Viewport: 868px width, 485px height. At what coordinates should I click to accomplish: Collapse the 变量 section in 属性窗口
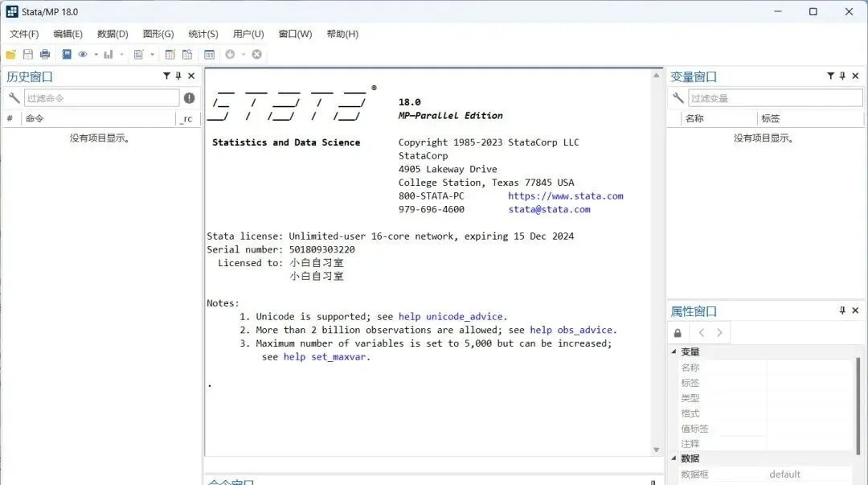click(x=674, y=351)
